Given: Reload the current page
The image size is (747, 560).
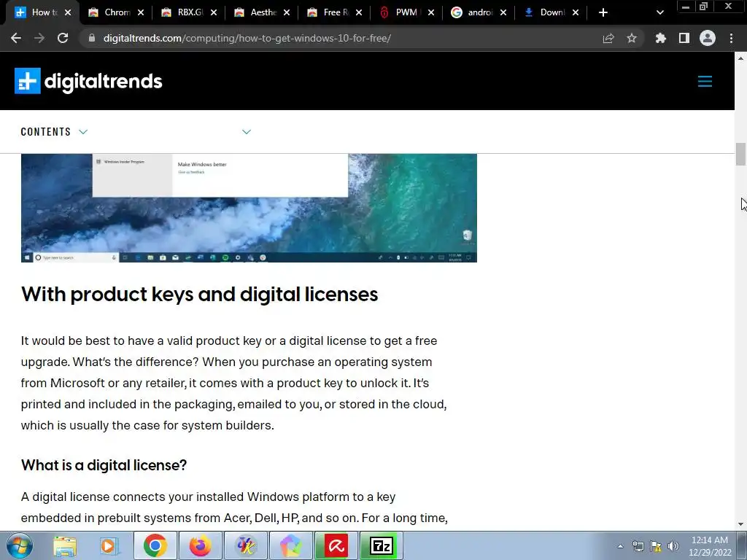Looking at the screenshot, I should coord(63,38).
